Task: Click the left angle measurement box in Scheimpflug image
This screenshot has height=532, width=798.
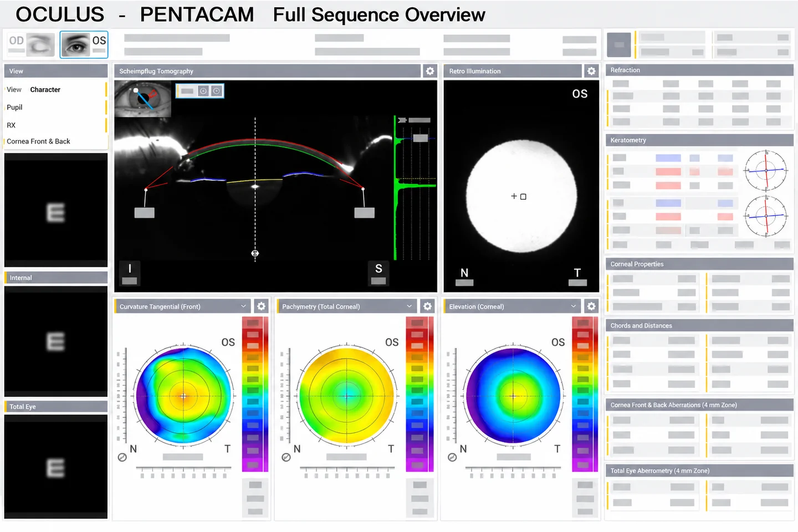Action: click(145, 213)
